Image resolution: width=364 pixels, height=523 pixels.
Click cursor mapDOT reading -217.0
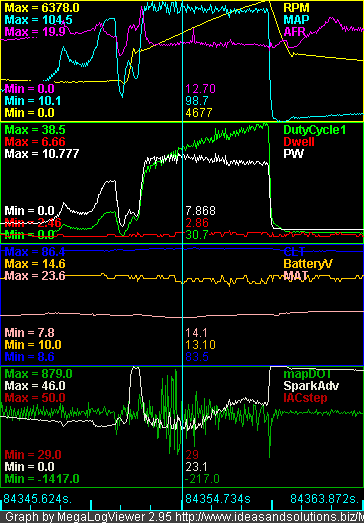[202, 479]
